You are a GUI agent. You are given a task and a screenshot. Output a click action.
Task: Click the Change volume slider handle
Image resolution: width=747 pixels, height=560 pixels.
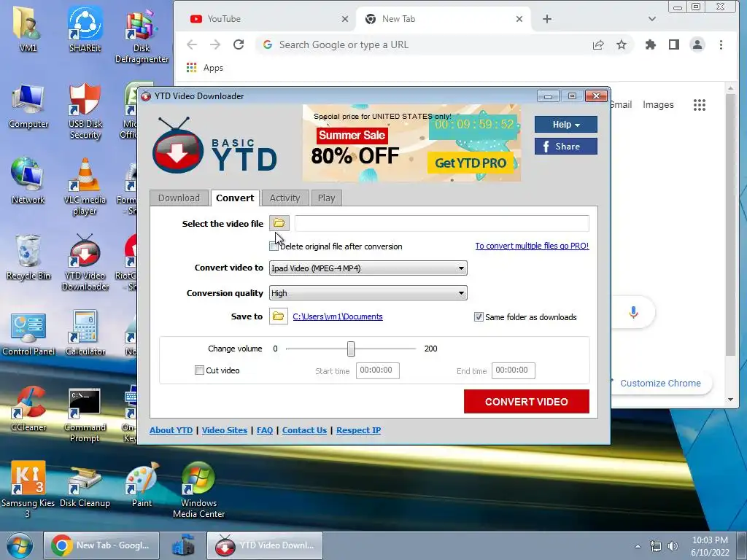[351, 349]
